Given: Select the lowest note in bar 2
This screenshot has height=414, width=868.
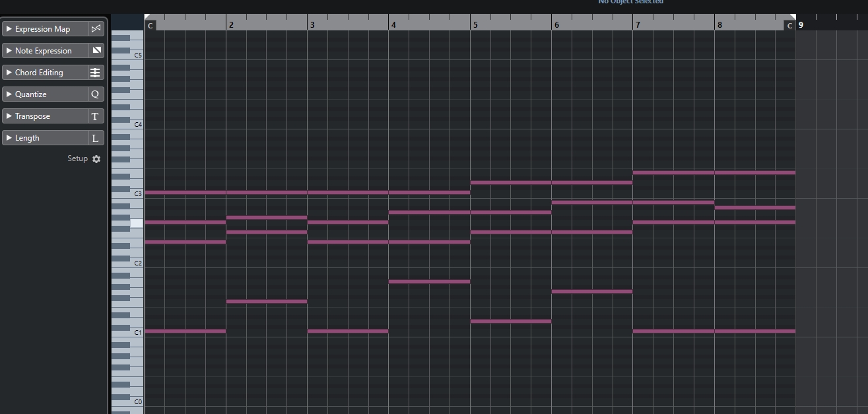Looking at the screenshot, I should [267, 301].
